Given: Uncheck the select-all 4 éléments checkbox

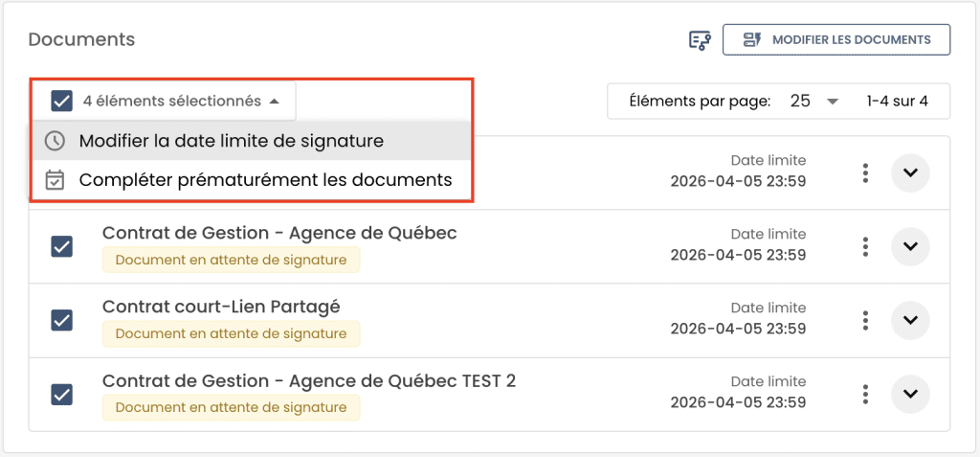Looking at the screenshot, I should point(62,101).
